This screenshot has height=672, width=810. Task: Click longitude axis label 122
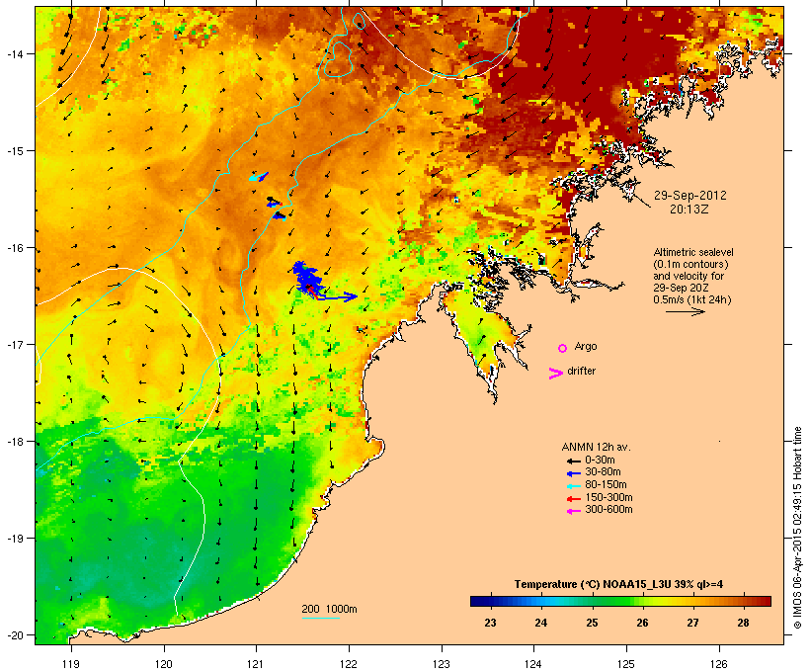[x=349, y=664]
